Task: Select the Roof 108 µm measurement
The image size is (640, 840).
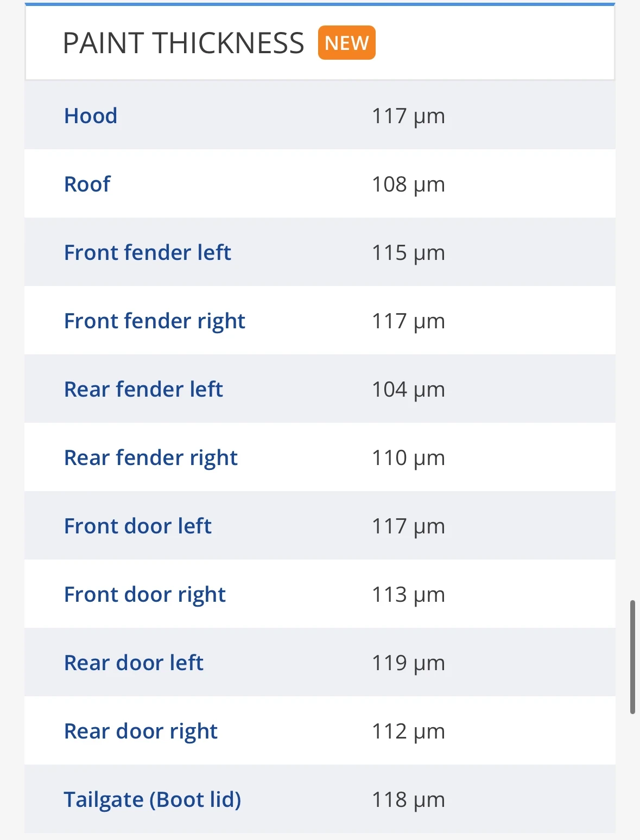Action: pos(408,184)
